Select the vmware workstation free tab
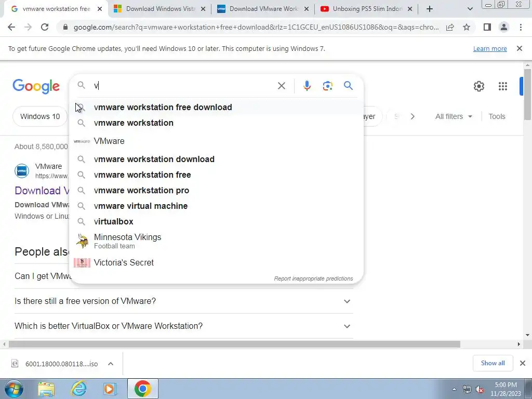532x399 pixels. tap(55, 9)
